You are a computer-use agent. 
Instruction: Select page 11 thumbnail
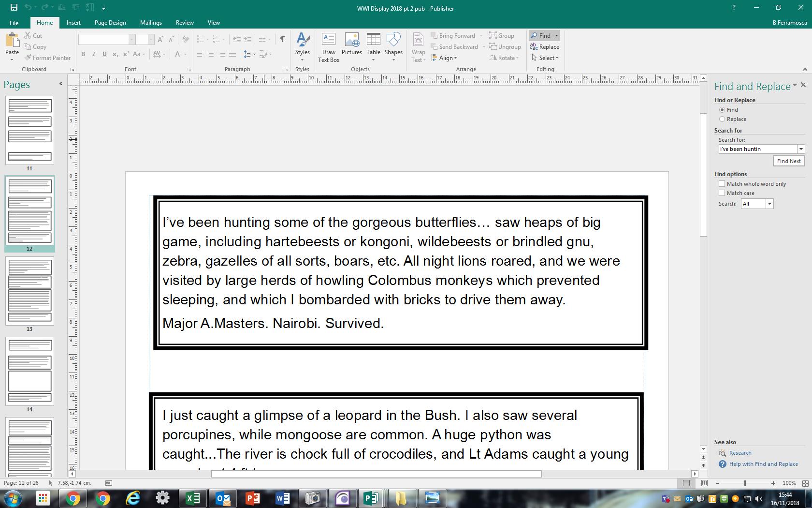pyautogui.click(x=29, y=131)
